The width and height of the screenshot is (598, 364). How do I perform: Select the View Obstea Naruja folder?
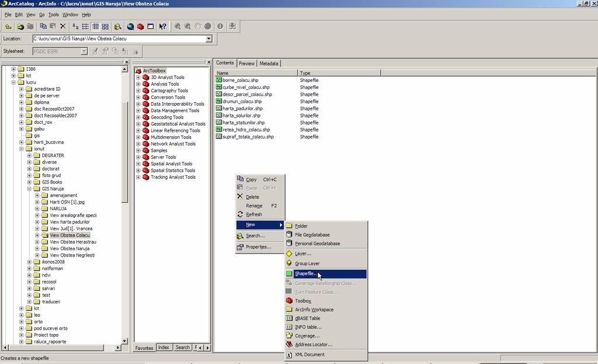pos(70,248)
